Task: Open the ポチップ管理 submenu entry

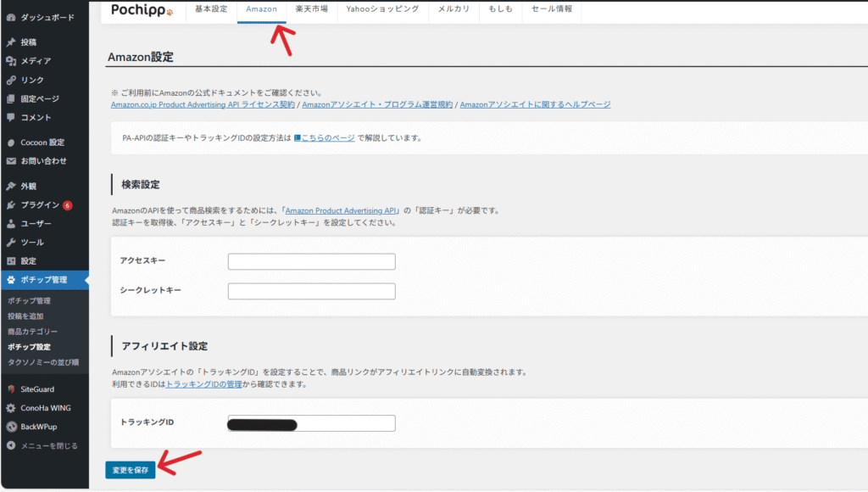Action: (x=29, y=301)
